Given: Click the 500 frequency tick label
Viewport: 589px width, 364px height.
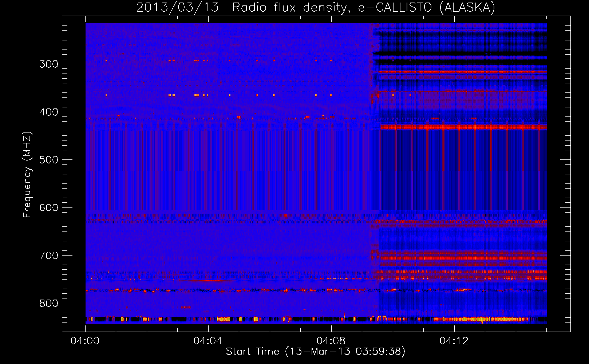Looking at the screenshot, I should click(49, 160).
